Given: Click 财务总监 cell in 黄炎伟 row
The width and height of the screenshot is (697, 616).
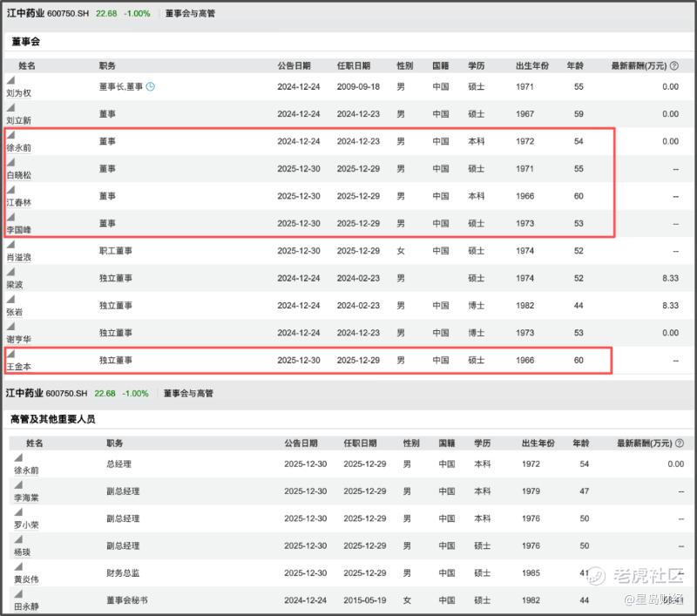Looking at the screenshot, I should [x=123, y=573].
